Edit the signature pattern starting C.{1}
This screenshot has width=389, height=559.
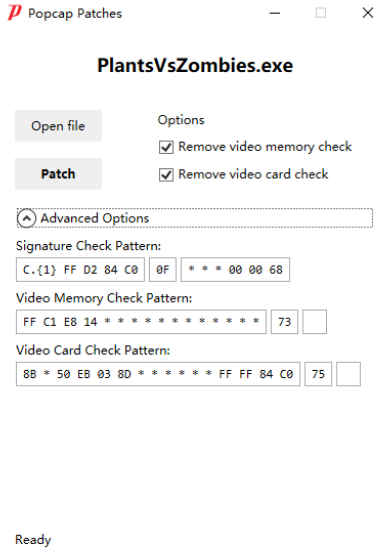tap(80, 270)
